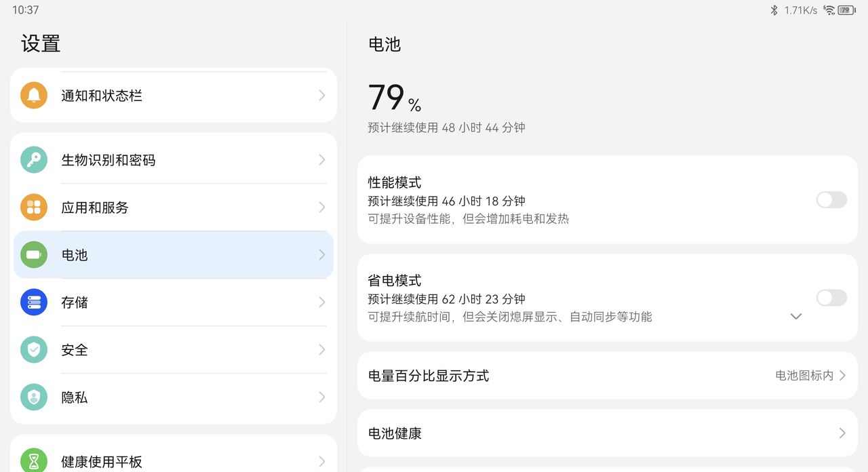Enable 性能模式 performance mode

point(831,200)
